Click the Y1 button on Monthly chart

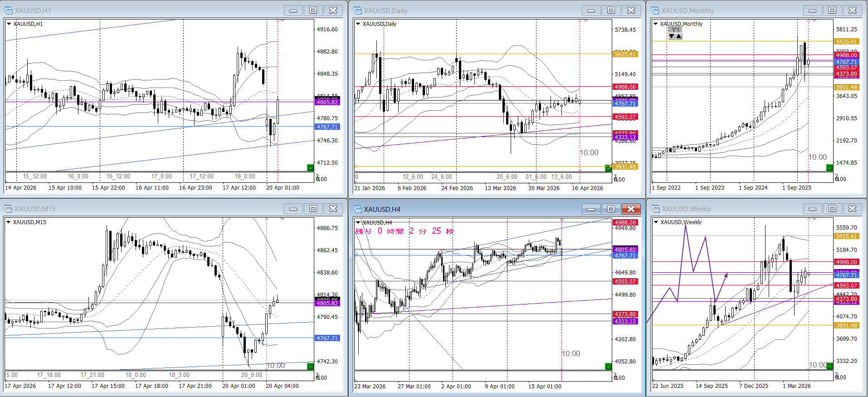(x=675, y=30)
